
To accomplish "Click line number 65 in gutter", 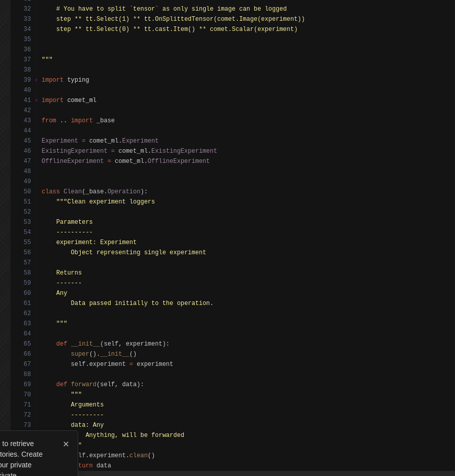I will [x=27, y=344].
